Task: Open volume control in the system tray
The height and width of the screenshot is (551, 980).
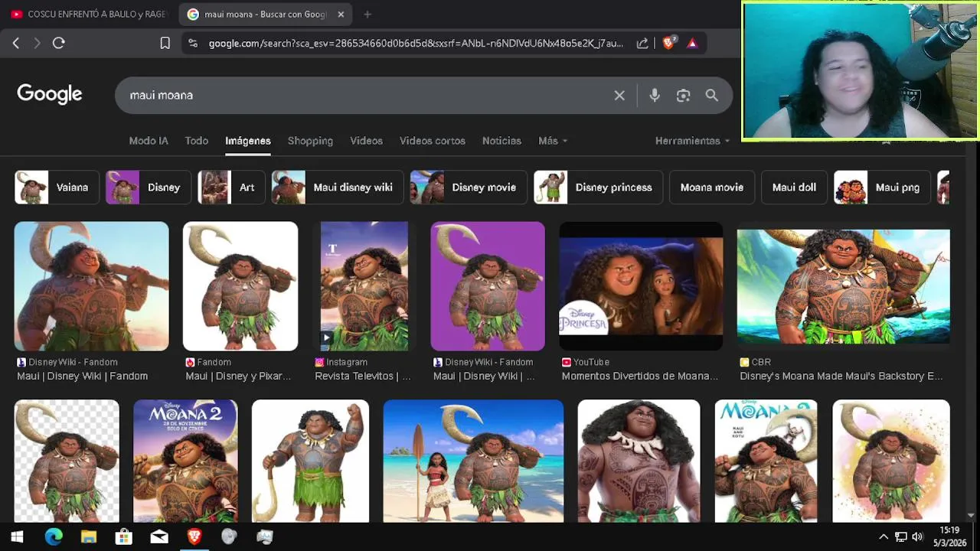Action: click(917, 537)
